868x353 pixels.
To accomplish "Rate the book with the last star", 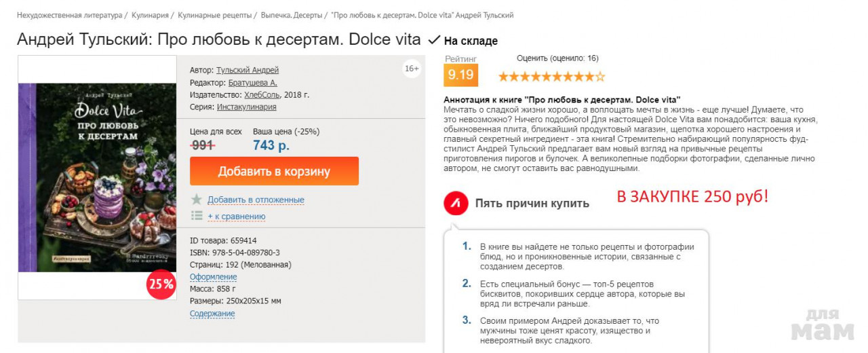I will [x=599, y=77].
